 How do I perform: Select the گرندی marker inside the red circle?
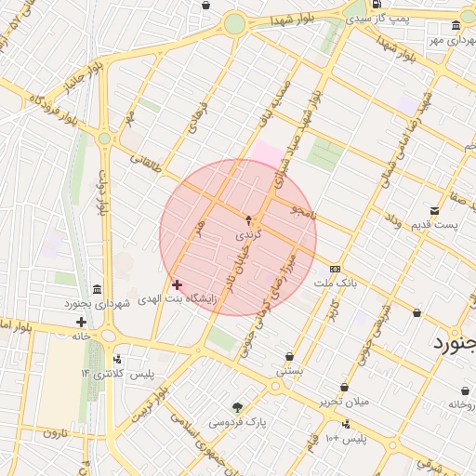click(248, 221)
